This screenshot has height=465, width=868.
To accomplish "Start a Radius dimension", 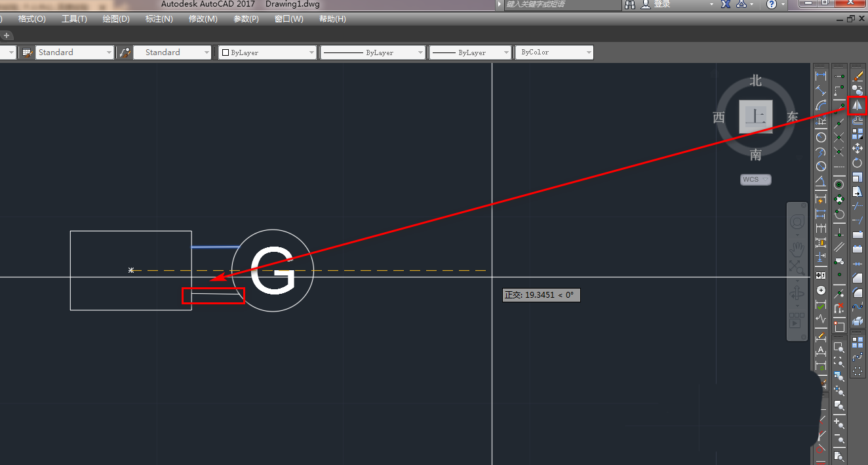I will (x=821, y=137).
